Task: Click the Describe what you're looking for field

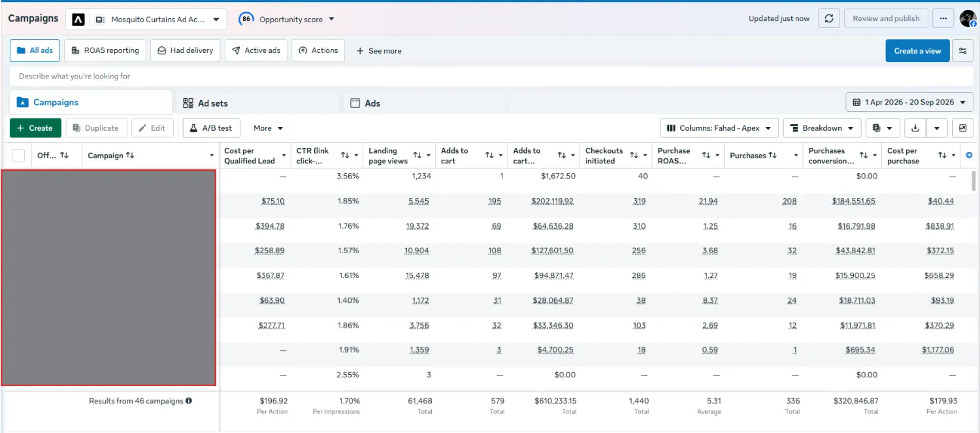Action: (490, 76)
